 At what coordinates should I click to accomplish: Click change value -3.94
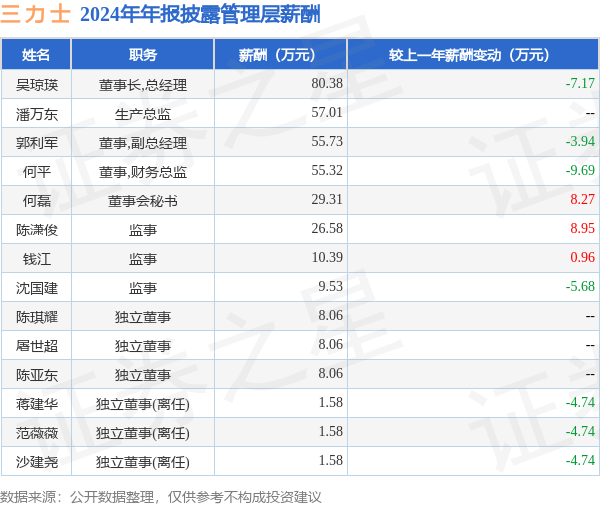(x=580, y=142)
